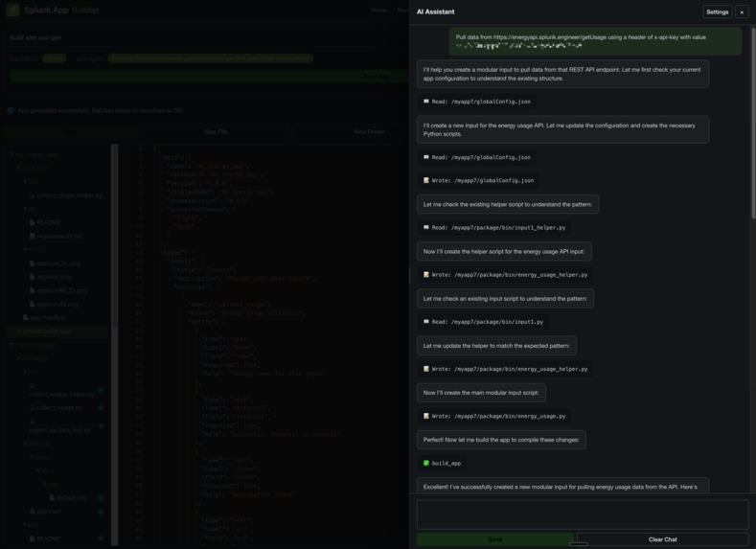The image size is (756, 549).
Task: Click the Build App button
Action: (209, 76)
